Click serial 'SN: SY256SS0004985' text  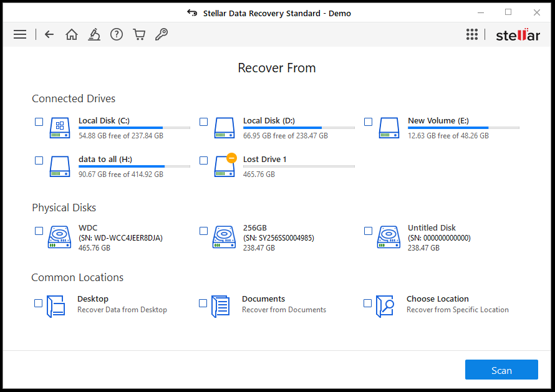point(279,237)
